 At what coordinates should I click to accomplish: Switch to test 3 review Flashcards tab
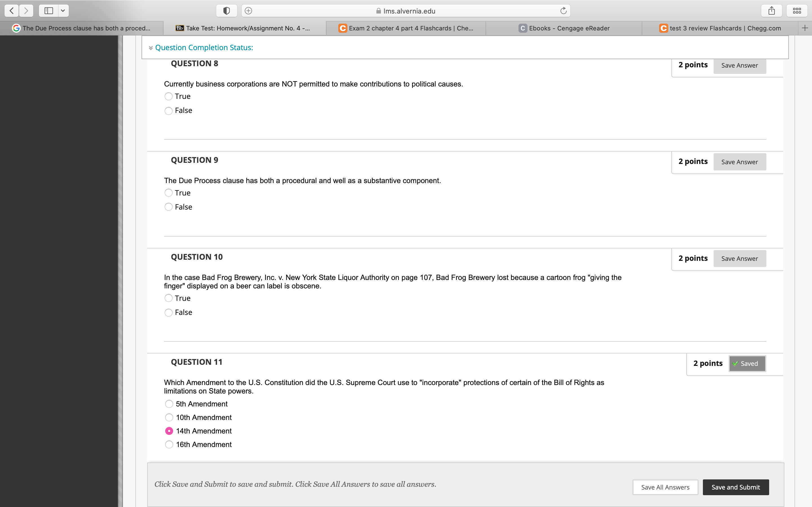click(x=720, y=28)
